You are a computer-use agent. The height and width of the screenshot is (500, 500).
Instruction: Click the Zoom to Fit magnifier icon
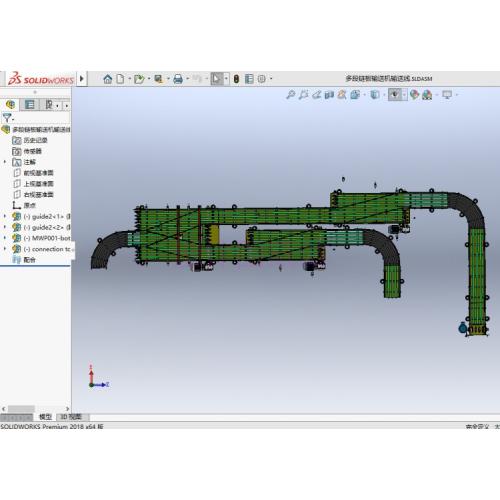click(x=290, y=95)
